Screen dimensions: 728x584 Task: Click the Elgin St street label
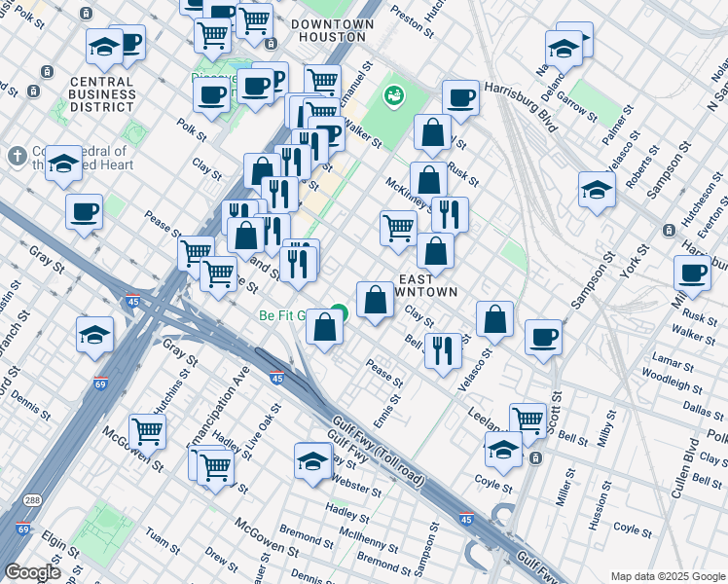[x=60, y=544]
